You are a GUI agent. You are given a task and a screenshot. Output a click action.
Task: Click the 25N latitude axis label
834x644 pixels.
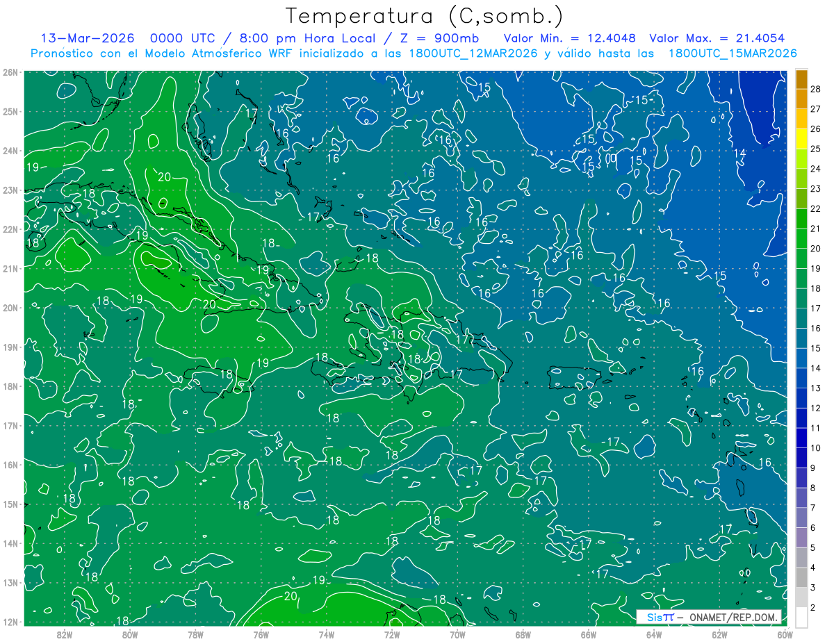click(x=10, y=112)
